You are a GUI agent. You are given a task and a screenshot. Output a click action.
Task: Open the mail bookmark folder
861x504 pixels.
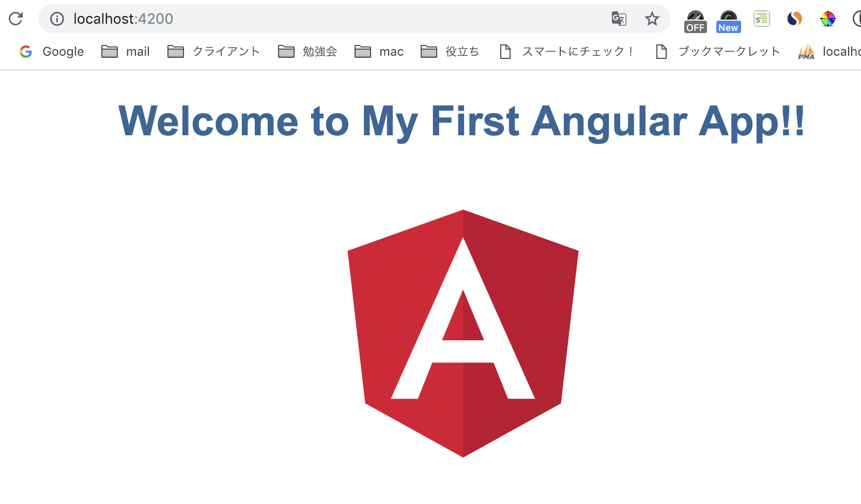[126, 51]
